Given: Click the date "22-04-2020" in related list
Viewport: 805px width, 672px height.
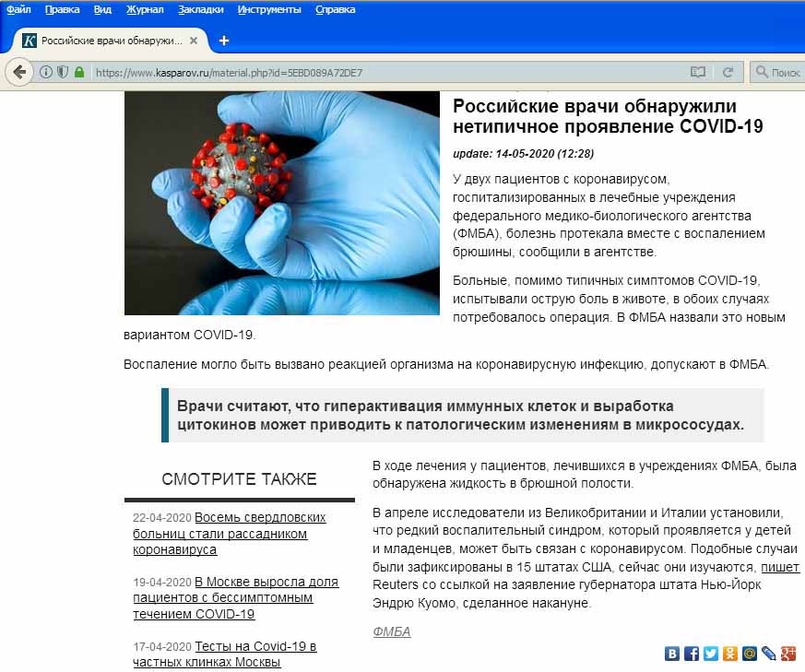Looking at the screenshot, I should [162, 517].
